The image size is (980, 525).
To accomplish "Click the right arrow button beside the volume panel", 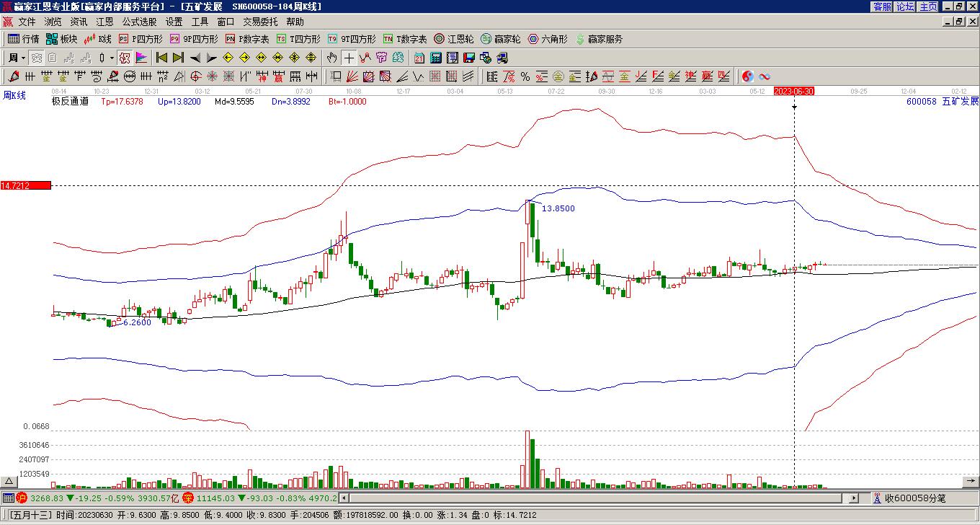I will tap(971, 482).
